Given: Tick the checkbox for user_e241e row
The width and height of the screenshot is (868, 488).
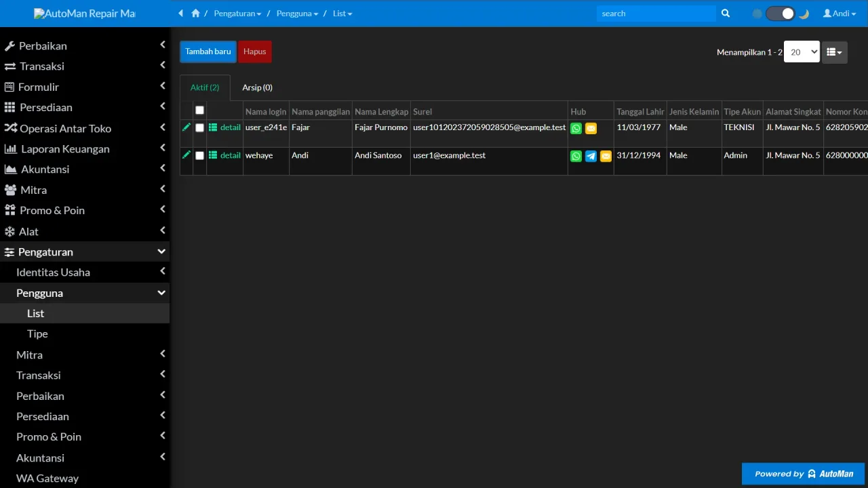Looking at the screenshot, I should pyautogui.click(x=199, y=127).
